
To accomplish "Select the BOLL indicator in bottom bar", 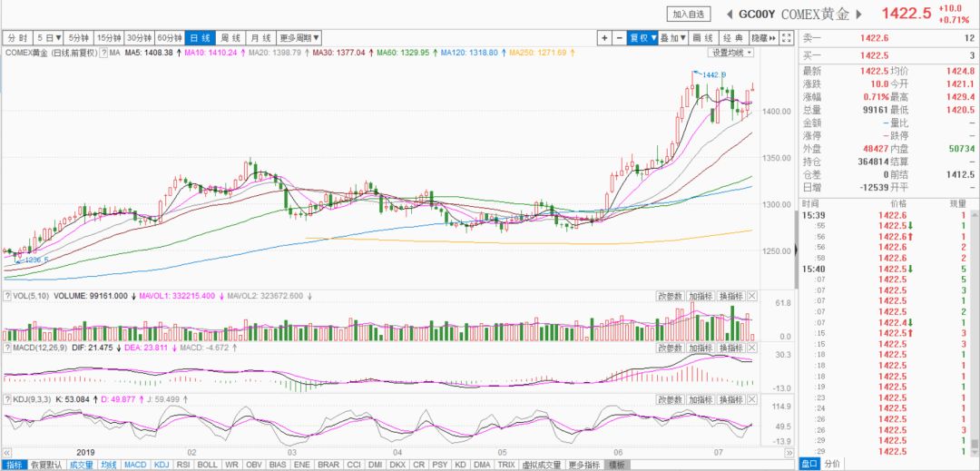I will pos(207,465).
